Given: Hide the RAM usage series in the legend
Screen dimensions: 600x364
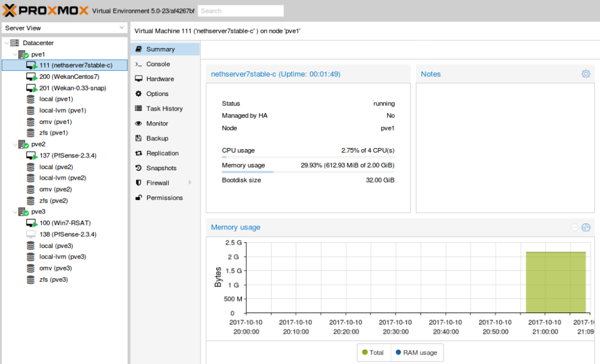Looking at the screenshot, I should (x=417, y=352).
